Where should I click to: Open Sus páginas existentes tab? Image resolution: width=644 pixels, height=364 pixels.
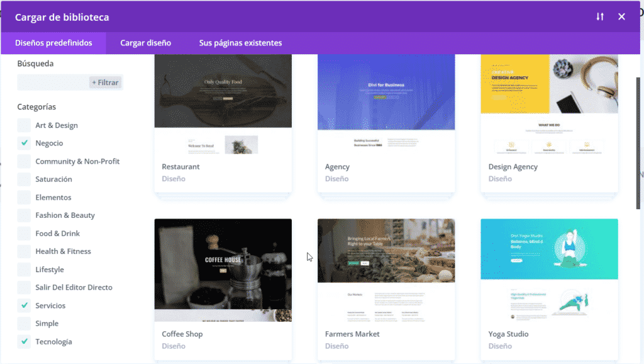(x=240, y=43)
